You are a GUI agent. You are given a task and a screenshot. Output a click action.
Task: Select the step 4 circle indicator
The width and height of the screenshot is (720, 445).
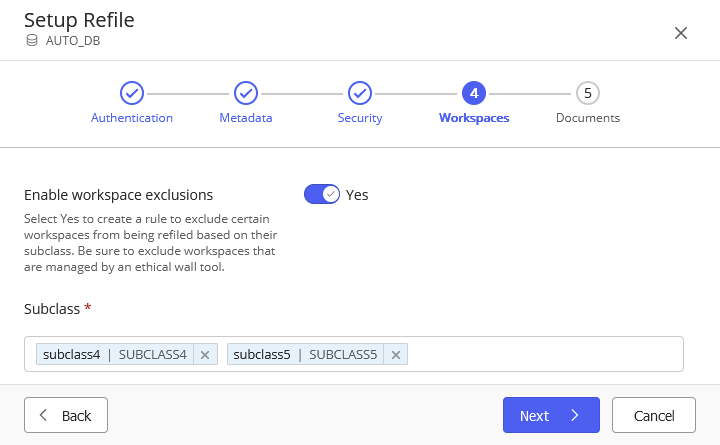point(474,93)
